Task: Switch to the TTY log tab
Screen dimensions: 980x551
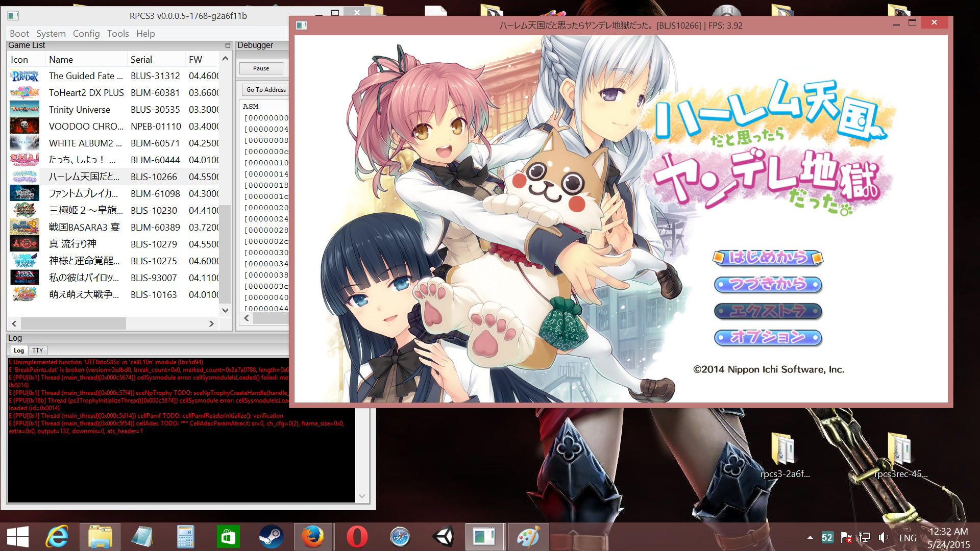Action: tap(37, 350)
